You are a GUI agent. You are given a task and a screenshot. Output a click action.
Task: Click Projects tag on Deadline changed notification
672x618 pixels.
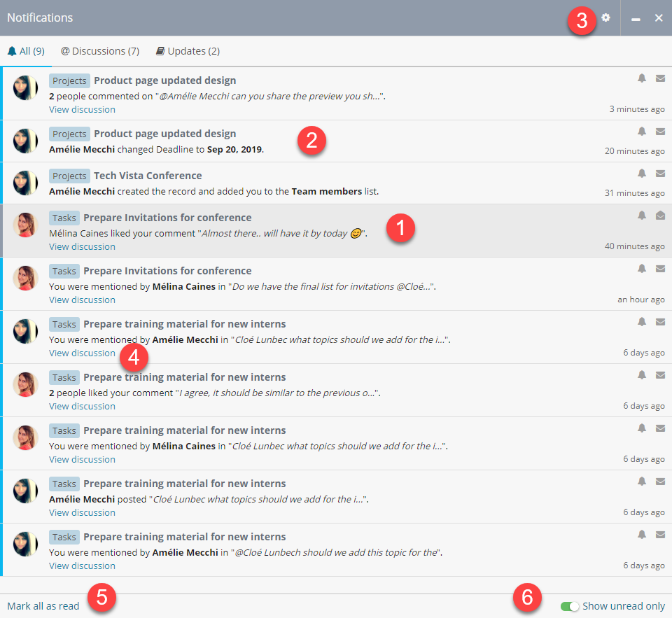[x=69, y=134]
